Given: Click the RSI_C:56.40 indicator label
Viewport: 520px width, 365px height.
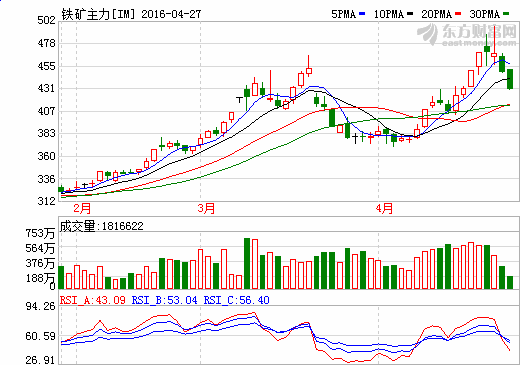Looking at the screenshot, I should point(237,300).
